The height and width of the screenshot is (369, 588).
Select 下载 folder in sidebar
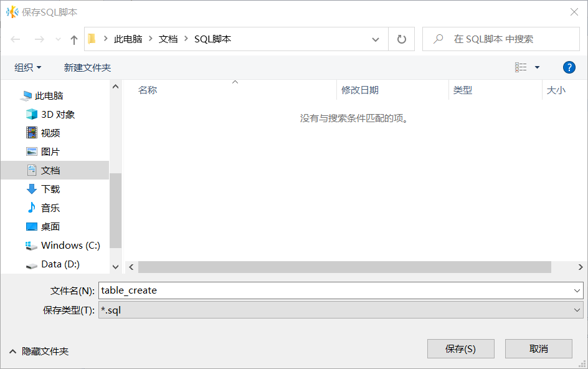click(50, 189)
